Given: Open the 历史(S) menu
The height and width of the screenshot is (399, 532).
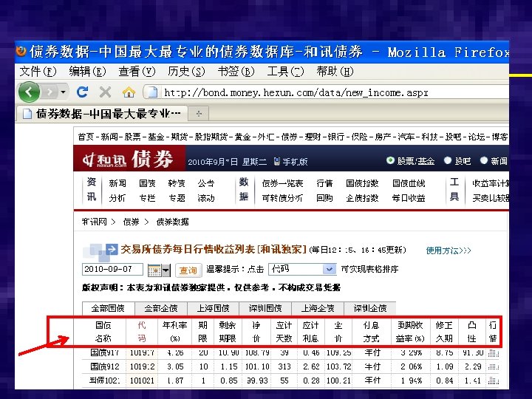Looking at the screenshot, I should (186, 71).
